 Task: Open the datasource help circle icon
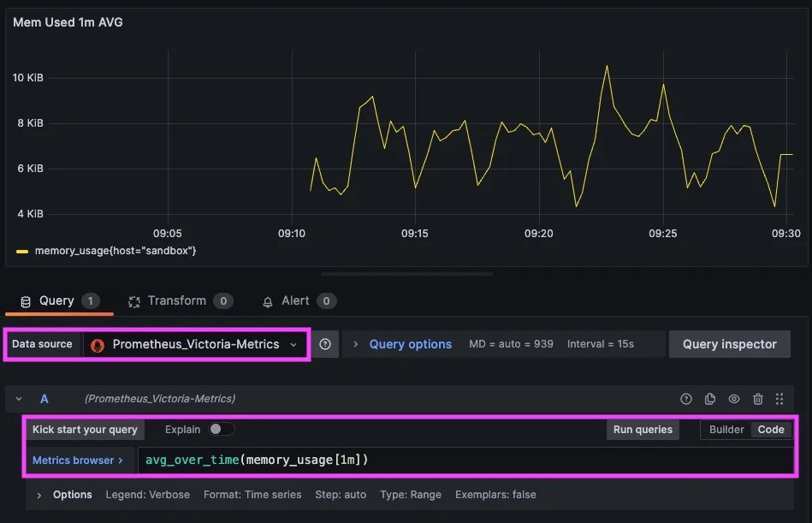coord(324,343)
